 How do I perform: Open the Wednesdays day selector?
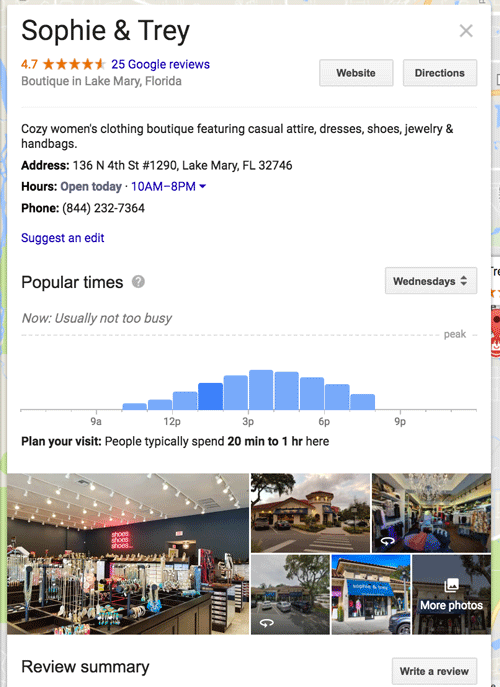click(x=431, y=281)
